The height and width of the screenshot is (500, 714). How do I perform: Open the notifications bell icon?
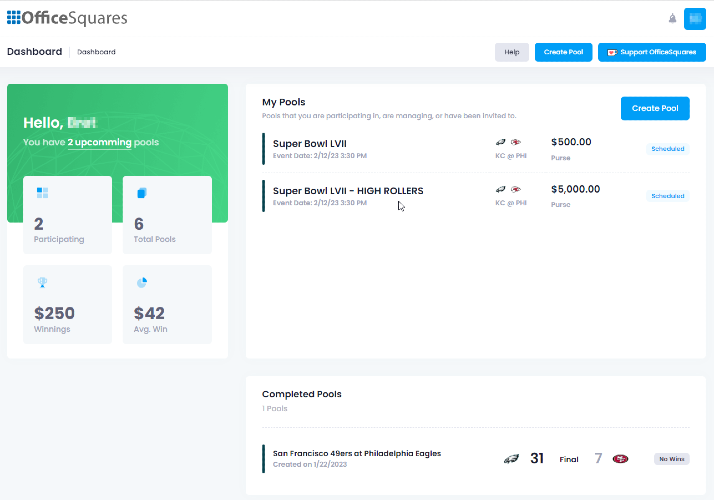[x=672, y=19]
